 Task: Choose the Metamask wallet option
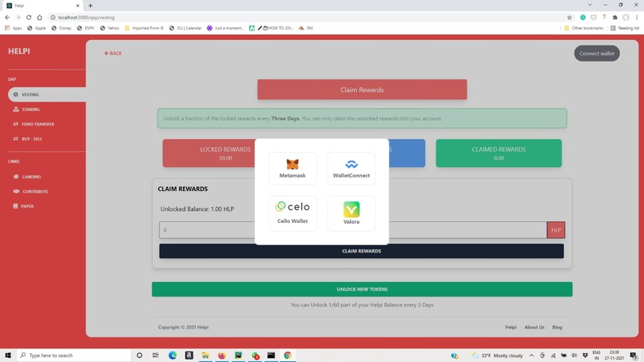(292, 169)
